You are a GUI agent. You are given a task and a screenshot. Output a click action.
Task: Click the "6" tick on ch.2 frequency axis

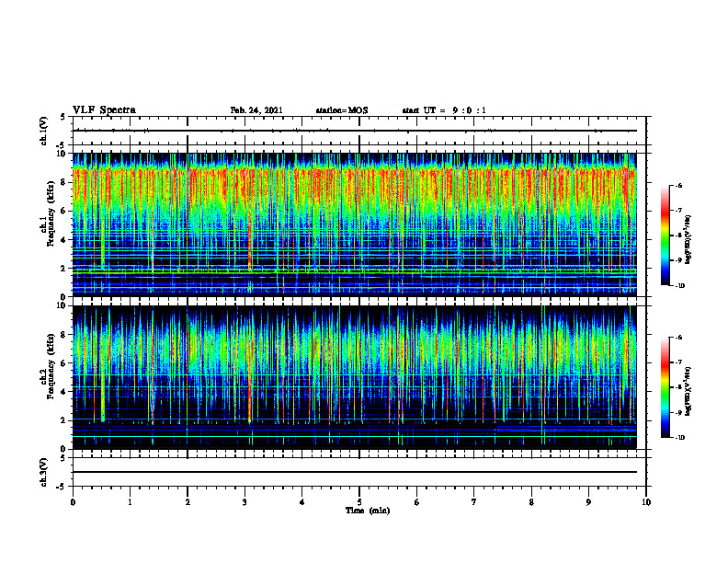coord(64,363)
